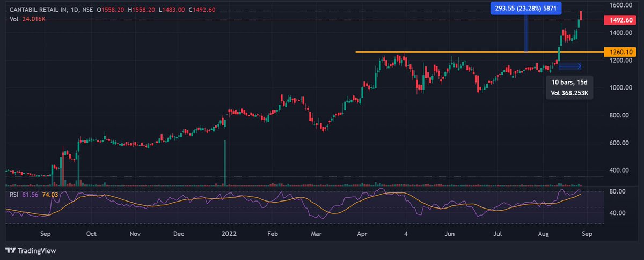Click the tallest volume bar near 2022

point(225,163)
